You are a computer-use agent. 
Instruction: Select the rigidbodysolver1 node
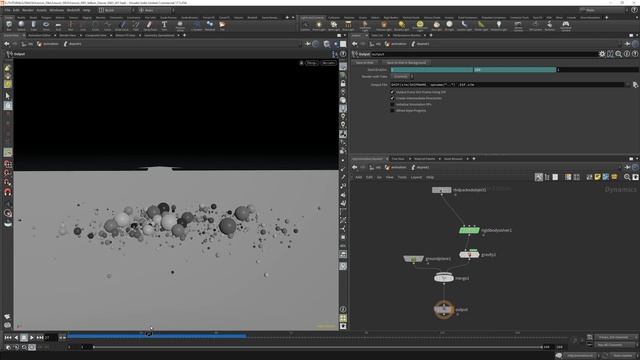point(469,230)
